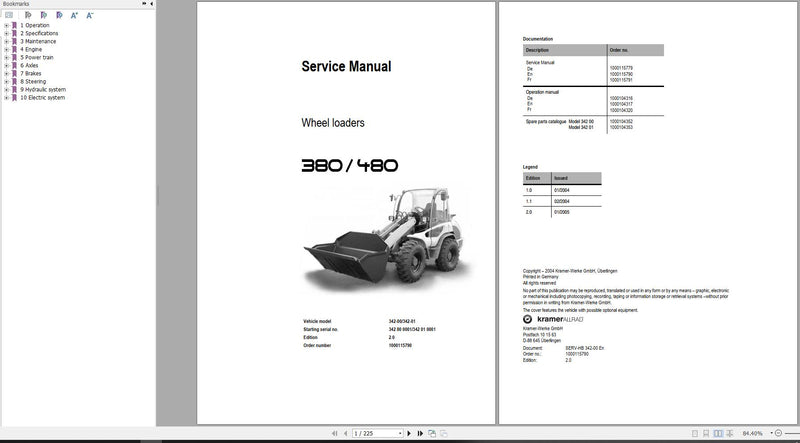Increase bookmark text size with A+ icon
Viewport: 800px width, 443px height.
pos(74,15)
